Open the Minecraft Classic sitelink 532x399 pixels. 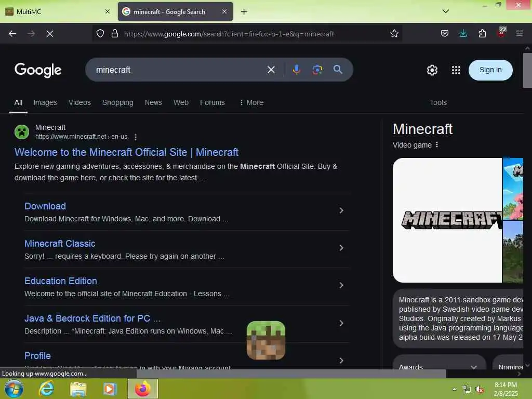click(x=60, y=244)
